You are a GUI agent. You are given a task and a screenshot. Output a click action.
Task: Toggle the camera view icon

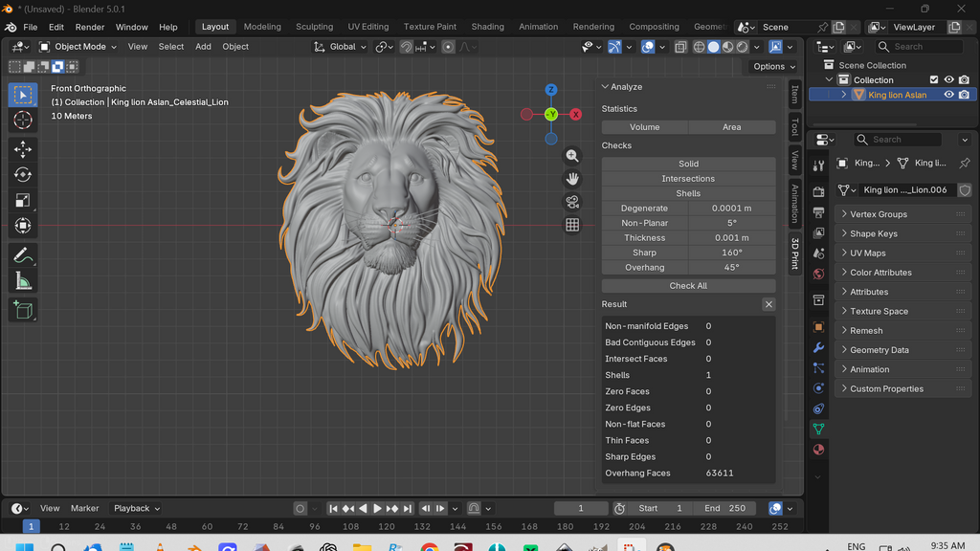[572, 202]
